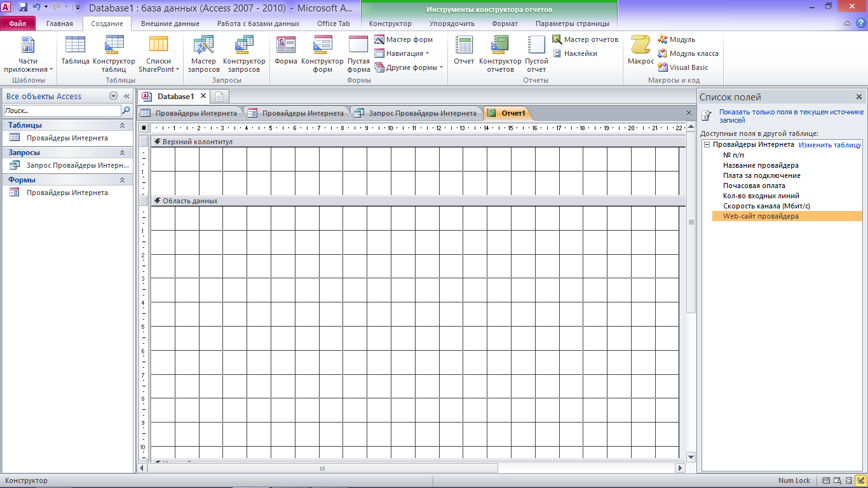Select the Область данных section bar

(418, 201)
